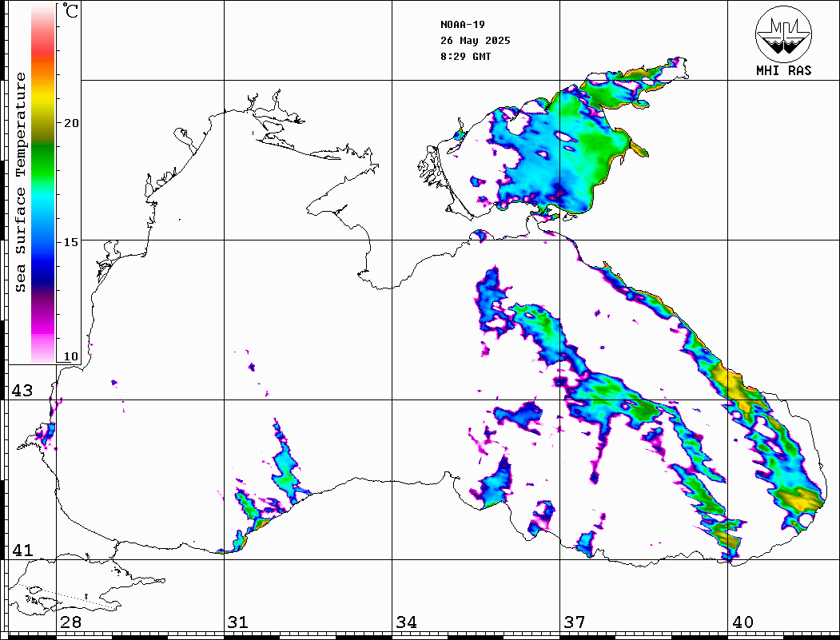Click the '15' value on temperature scale

point(70,242)
